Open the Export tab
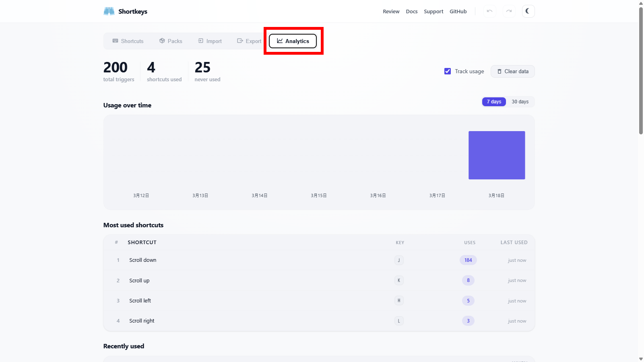 (249, 41)
